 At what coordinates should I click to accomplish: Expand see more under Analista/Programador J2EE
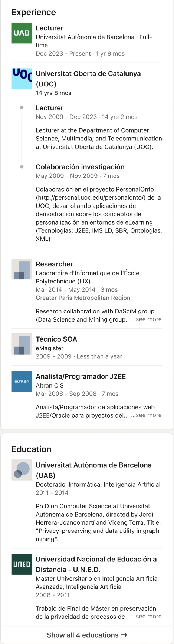(146, 415)
